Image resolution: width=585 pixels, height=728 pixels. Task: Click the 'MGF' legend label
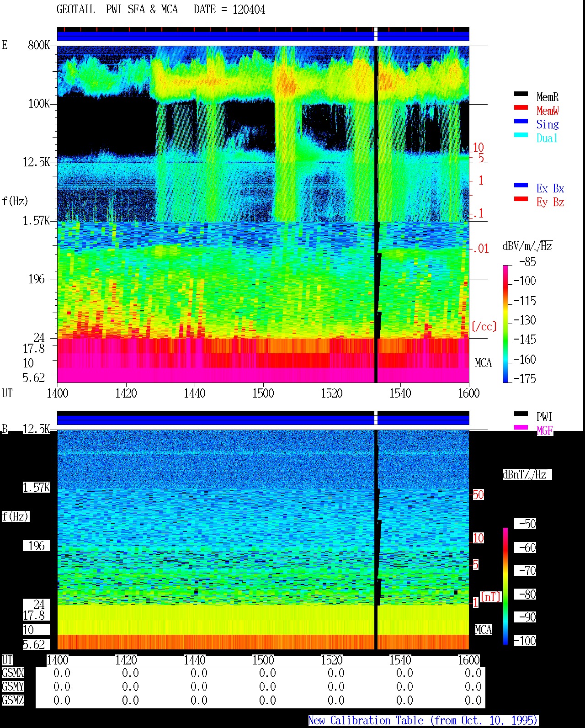point(544,430)
